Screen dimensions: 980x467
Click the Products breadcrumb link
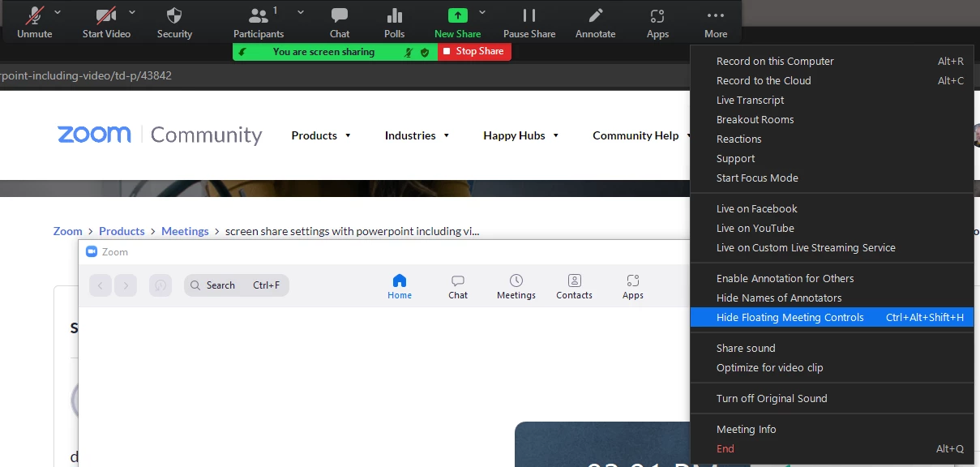[122, 231]
